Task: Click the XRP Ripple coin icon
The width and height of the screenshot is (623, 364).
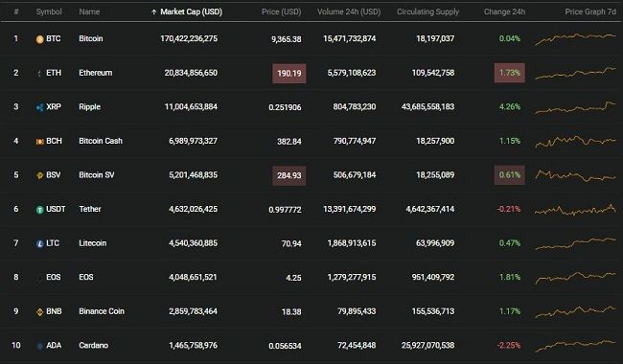Action: [39, 107]
